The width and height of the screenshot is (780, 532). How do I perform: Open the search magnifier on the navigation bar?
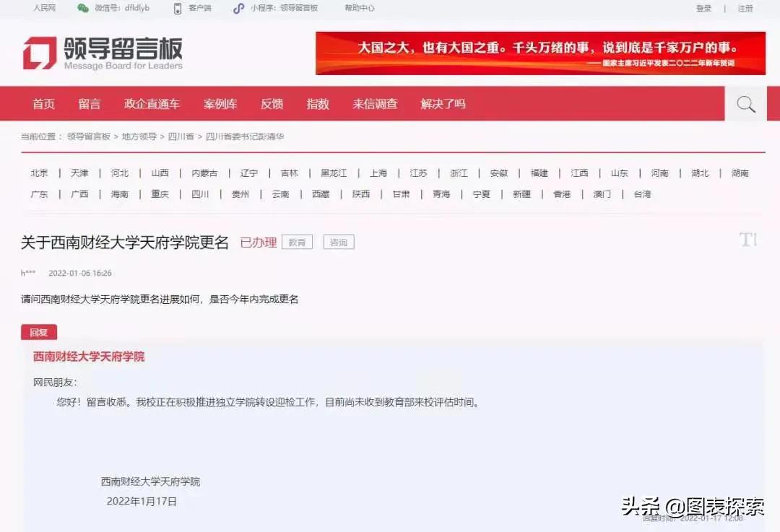tap(745, 103)
